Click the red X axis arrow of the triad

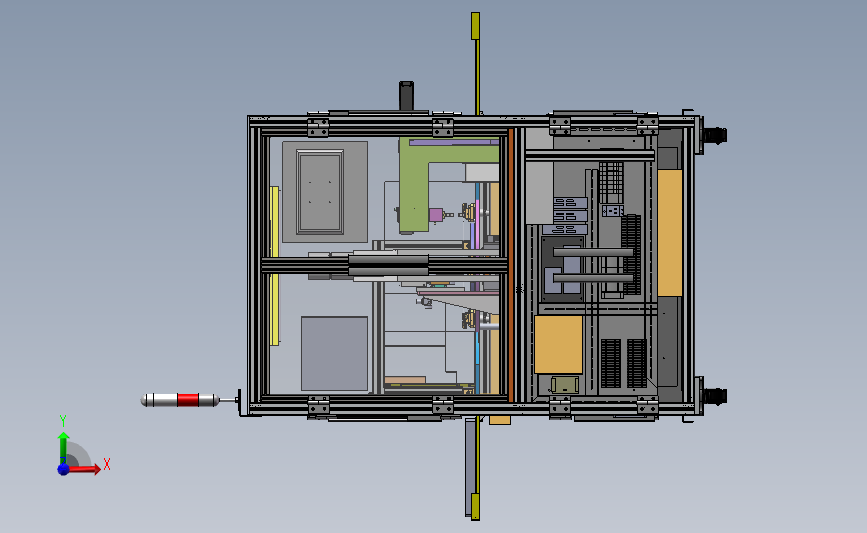[85, 469]
